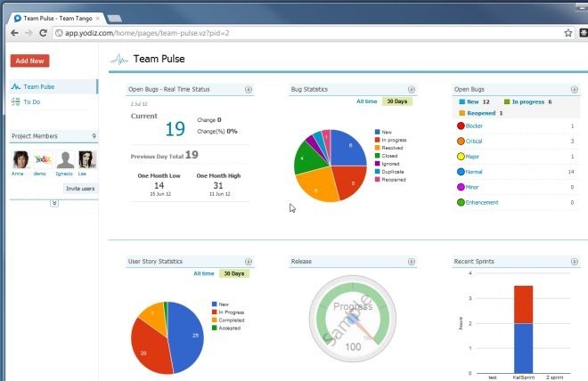Click the blue segment of KalSprint bar

(523, 348)
